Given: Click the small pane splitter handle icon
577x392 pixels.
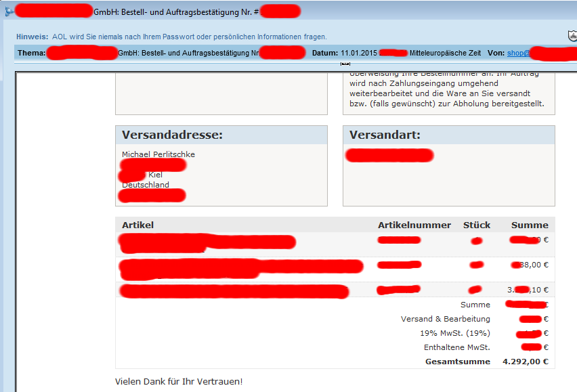Looking at the screenshot, I should click(345, 63).
